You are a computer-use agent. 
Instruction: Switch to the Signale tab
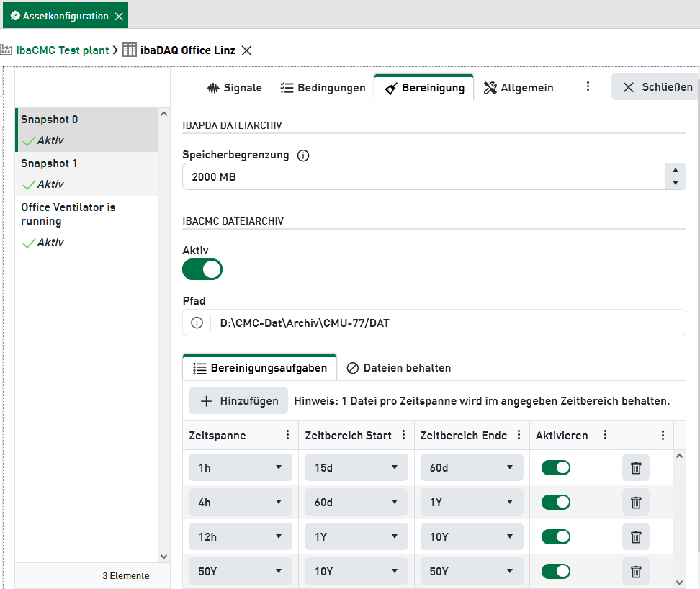pos(234,88)
